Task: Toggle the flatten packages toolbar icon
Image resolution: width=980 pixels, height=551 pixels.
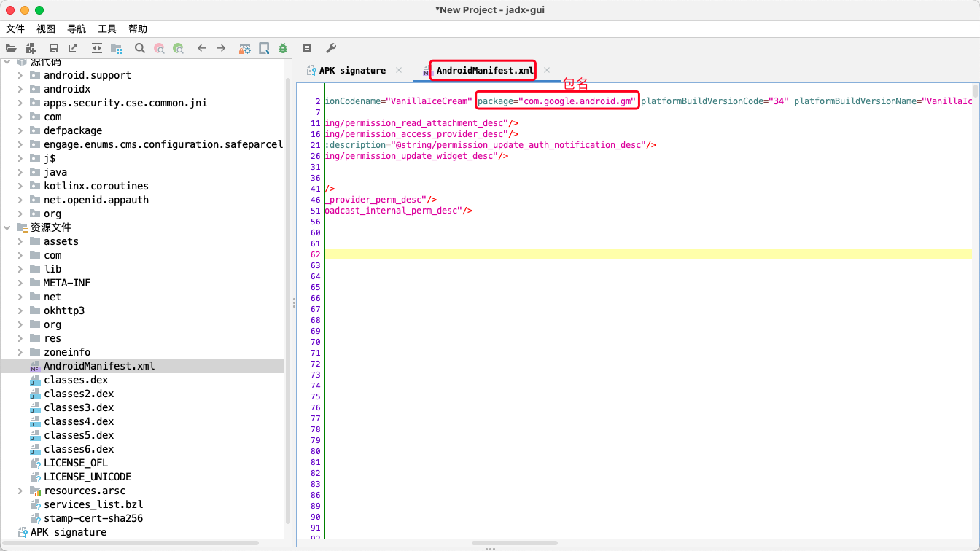Action: [116, 48]
